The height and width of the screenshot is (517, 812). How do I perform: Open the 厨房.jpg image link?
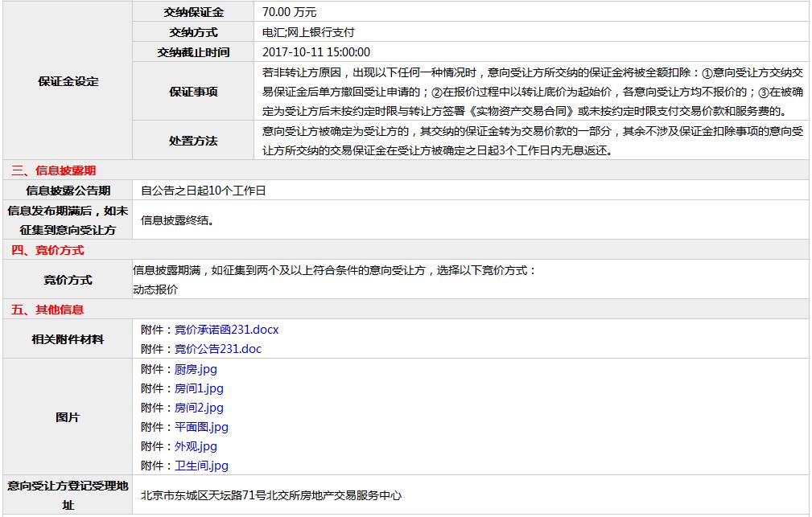coord(196,369)
